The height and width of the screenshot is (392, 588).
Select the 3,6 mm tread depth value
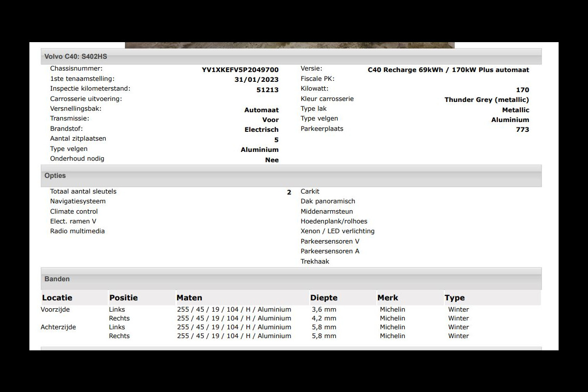pyautogui.click(x=324, y=310)
